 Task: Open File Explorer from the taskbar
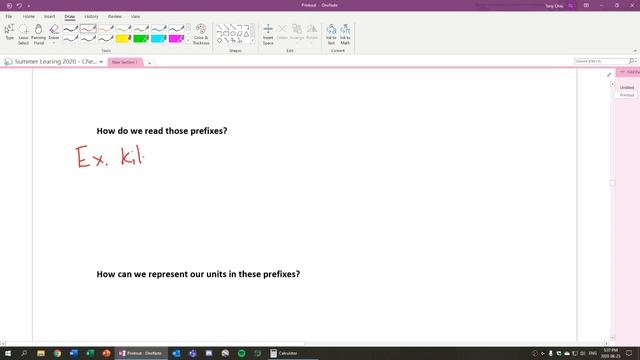pyautogui.click(x=41, y=353)
